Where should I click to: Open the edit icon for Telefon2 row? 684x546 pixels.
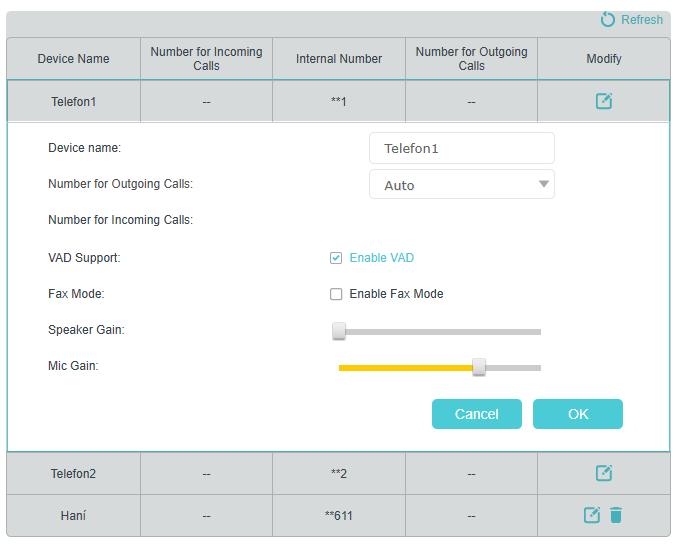[x=604, y=473]
